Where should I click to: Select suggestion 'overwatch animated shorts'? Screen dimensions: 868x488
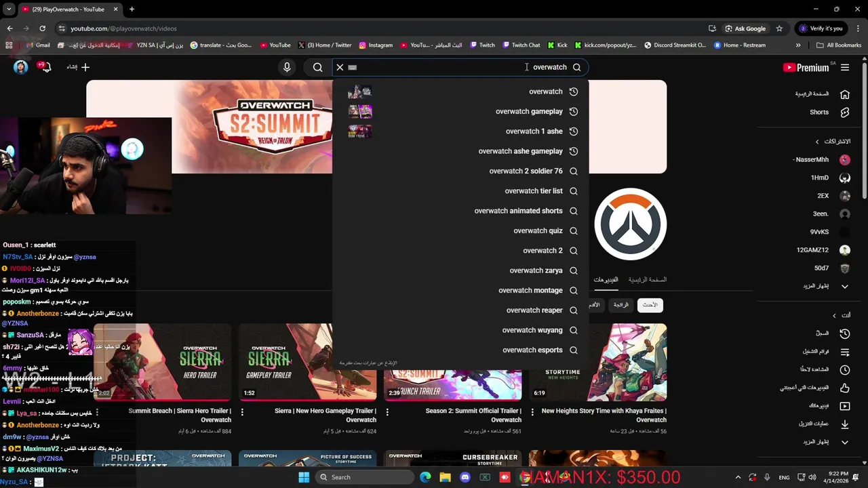point(460,211)
